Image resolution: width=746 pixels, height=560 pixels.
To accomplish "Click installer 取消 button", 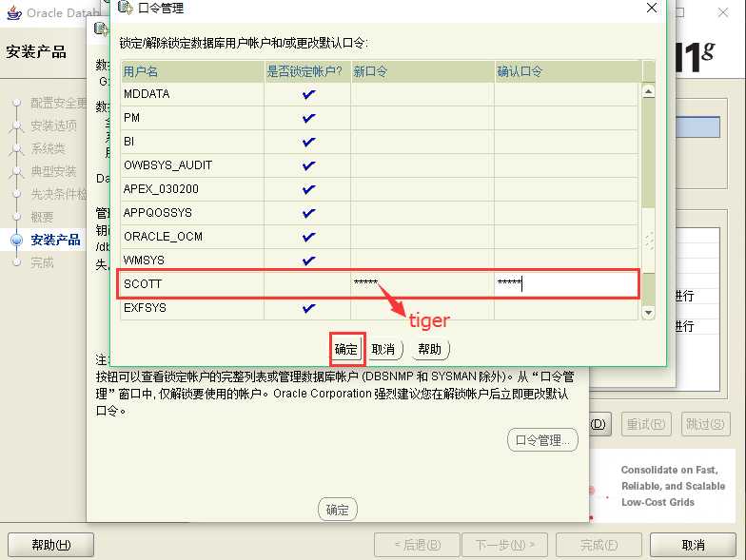I will coord(693,545).
